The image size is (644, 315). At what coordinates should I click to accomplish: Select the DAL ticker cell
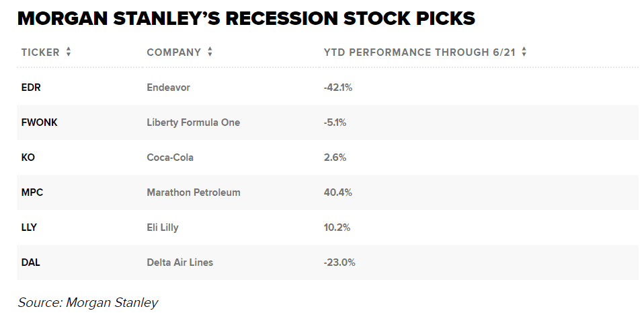31,262
